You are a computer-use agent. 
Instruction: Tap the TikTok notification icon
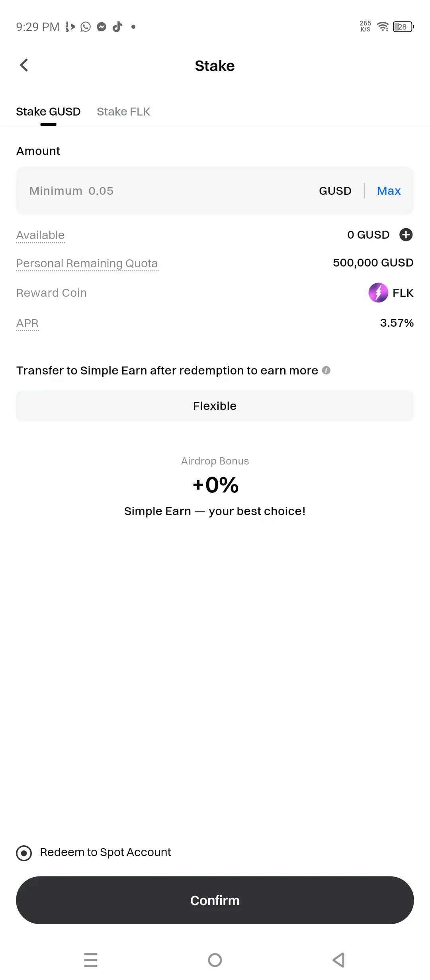click(x=117, y=27)
